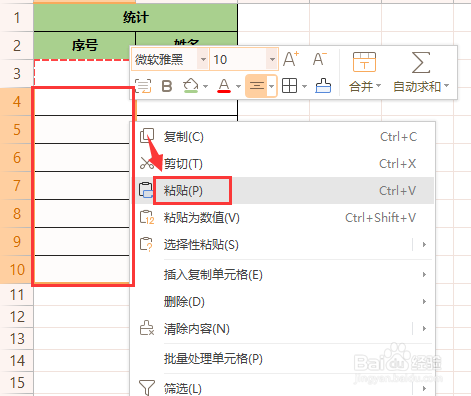Expand the borders dropdown arrow
This screenshot has height=396, width=471.
click(x=304, y=86)
